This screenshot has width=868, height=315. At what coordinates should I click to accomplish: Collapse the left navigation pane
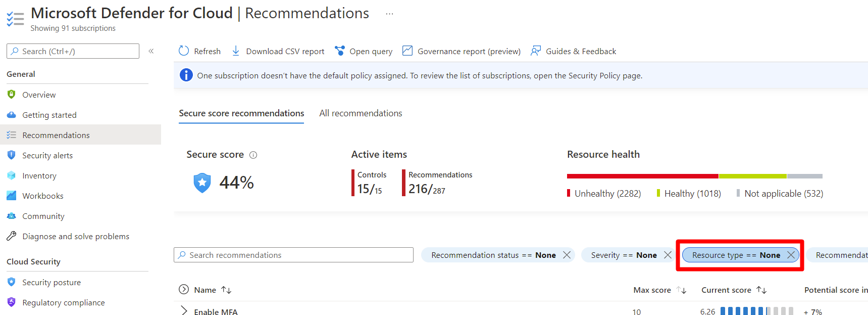[151, 51]
